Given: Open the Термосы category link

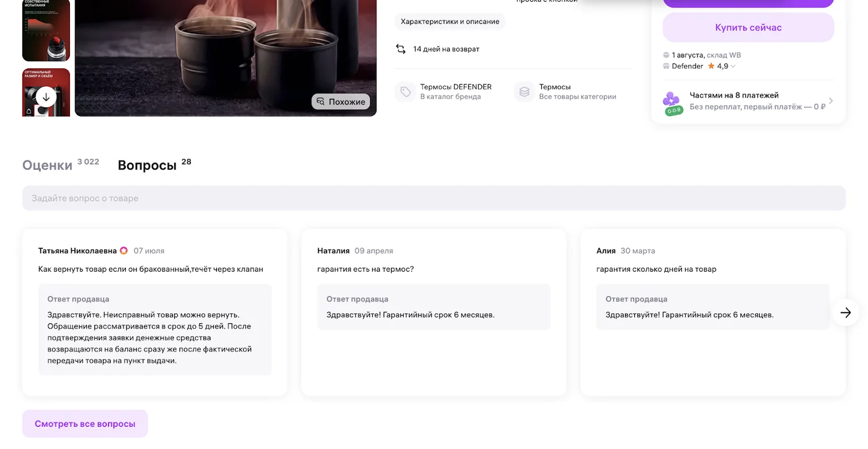Looking at the screenshot, I should pos(555,87).
